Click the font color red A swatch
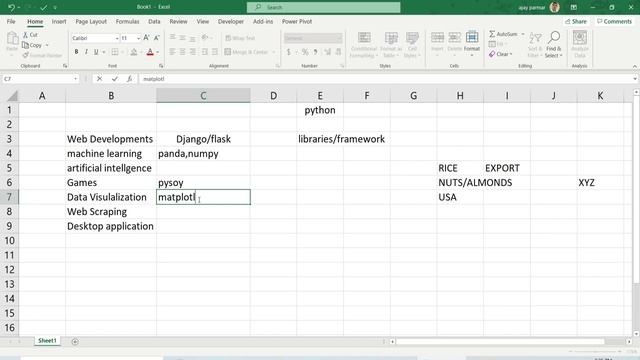The width and height of the screenshot is (640, 360). (150, 52)
